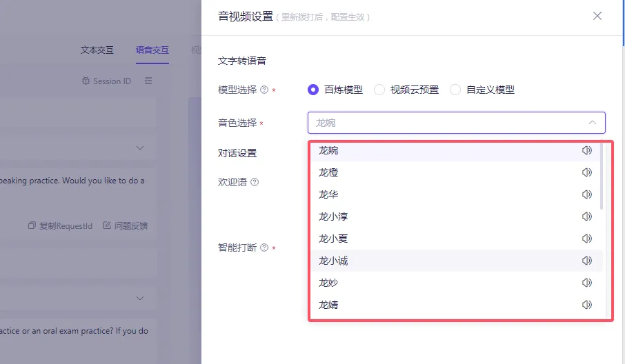Choose 龙小夏 from the voice list
625x364 pixels.
(333, 239)
